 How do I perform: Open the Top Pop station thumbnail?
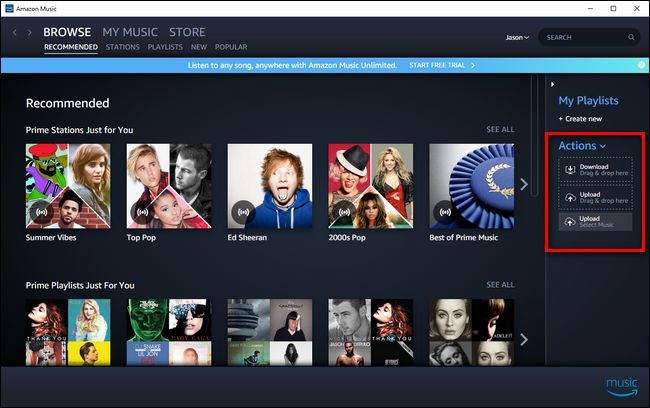tap(169, 186)
